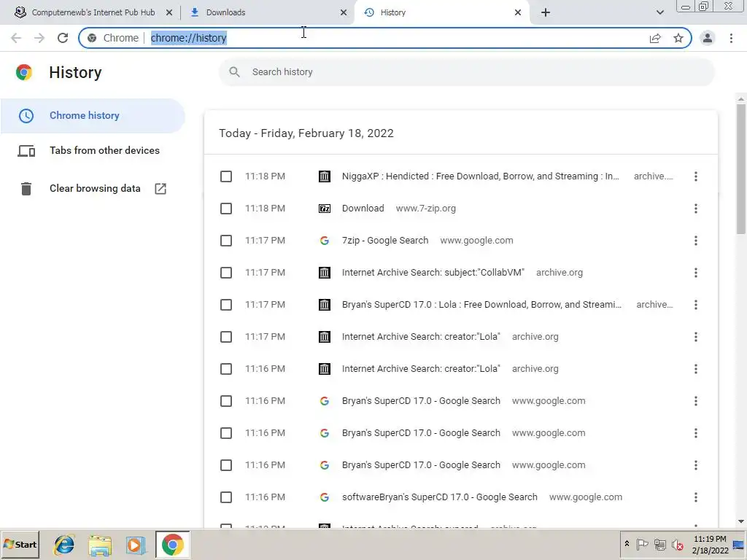747x560 pixels.
Task: Check the 11:17 PM creator Lola search box
Action: (x=226, y=337)
